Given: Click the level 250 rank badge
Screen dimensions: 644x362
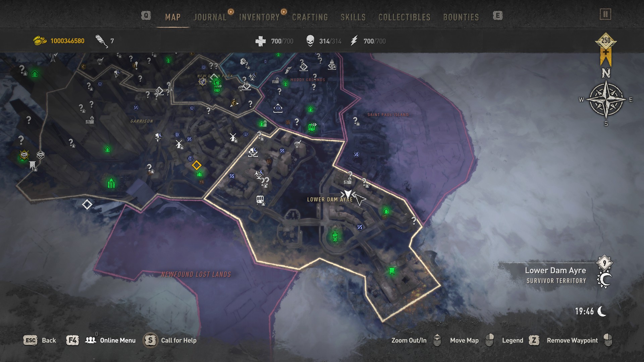Looking at the screenshot, I should click(605, 49).
